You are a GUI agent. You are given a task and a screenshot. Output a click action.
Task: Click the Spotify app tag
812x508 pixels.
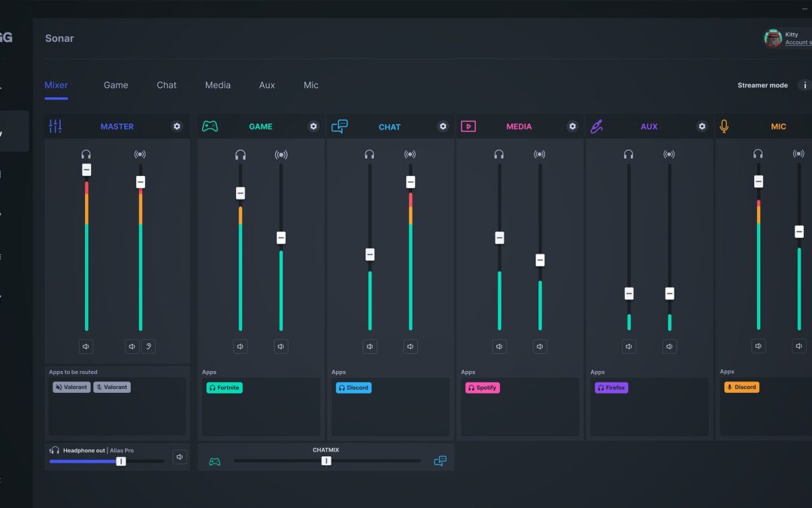(482, 388)
